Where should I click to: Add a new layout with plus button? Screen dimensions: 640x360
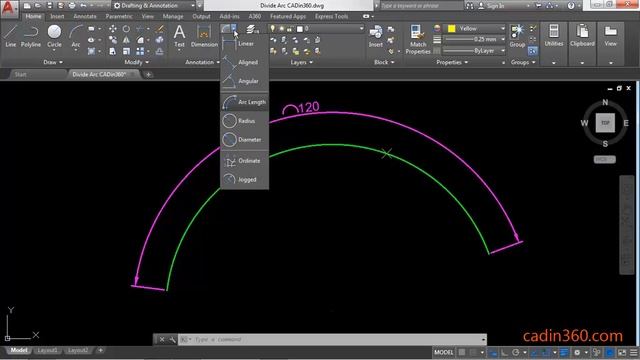[x=100, y=350]
